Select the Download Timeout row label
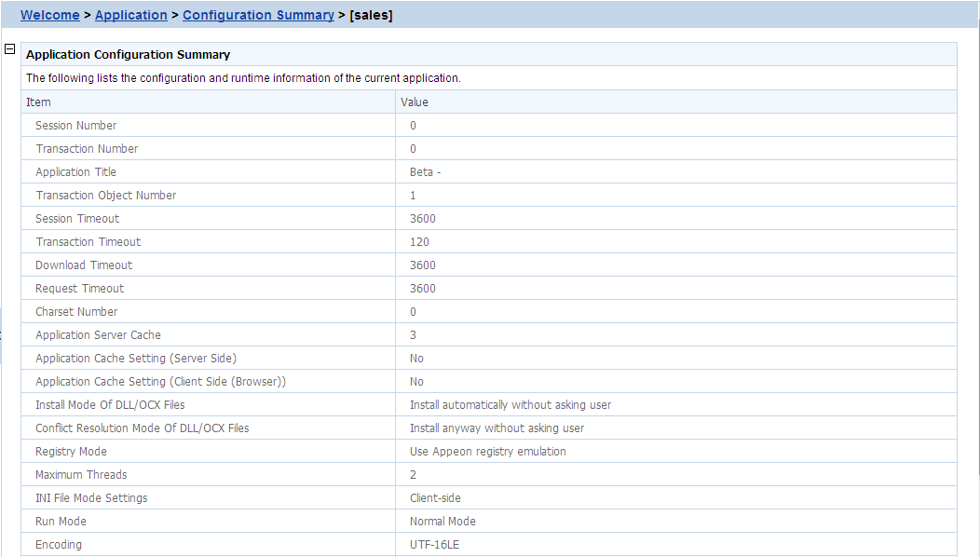980x557 pixels. [x=84, y=265]
